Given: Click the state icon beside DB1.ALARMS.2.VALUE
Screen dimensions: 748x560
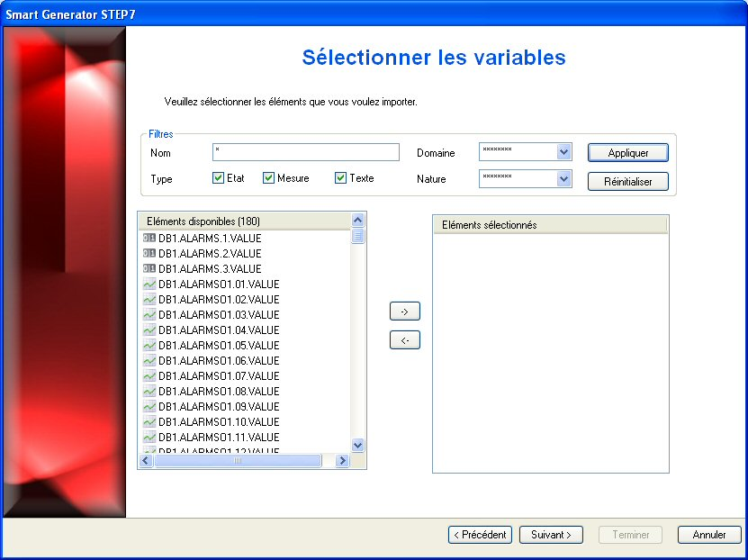Looking at the screenshot, I should (149, 253).
